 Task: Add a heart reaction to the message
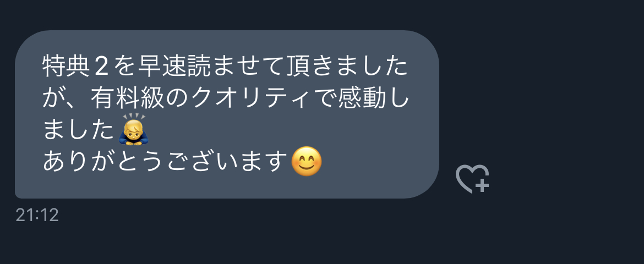(x=472, y=179)
